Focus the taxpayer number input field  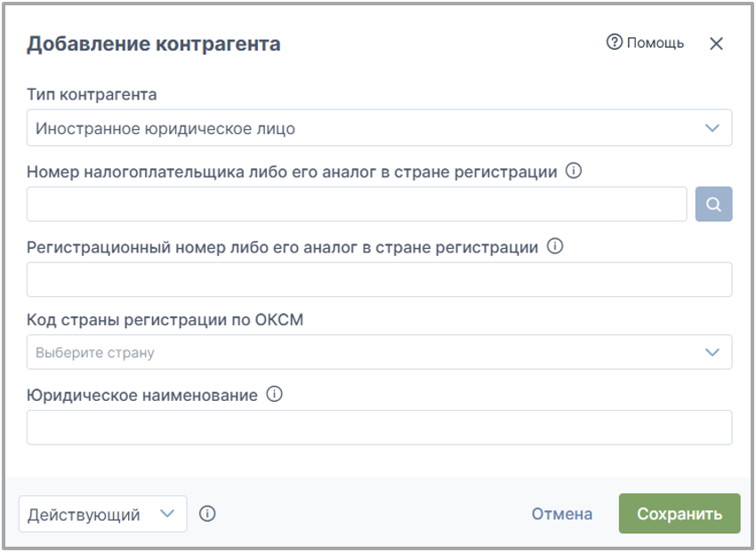pyautogui.click(x=357, y=204)
